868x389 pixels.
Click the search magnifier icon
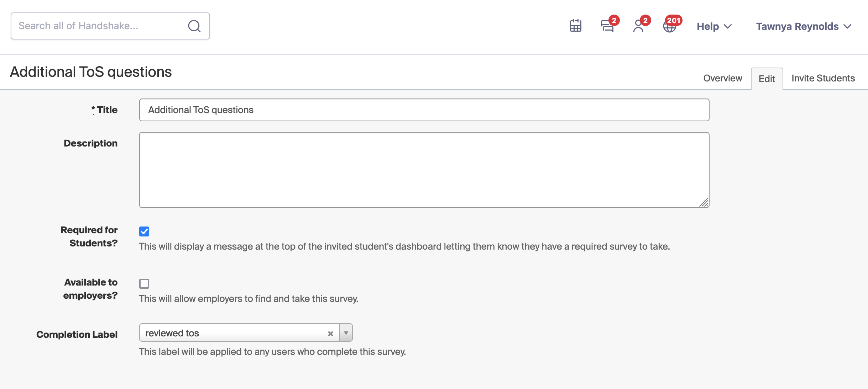pos(194,26)
